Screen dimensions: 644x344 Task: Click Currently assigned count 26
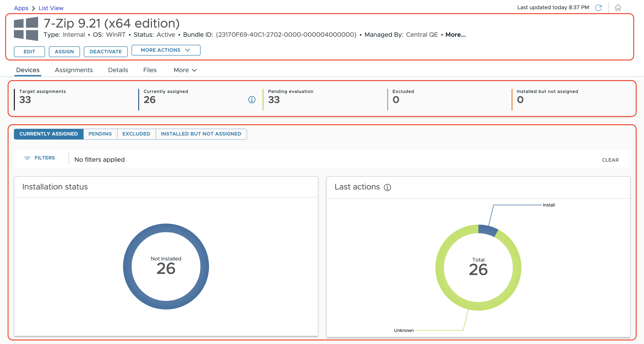coord(149,100)
